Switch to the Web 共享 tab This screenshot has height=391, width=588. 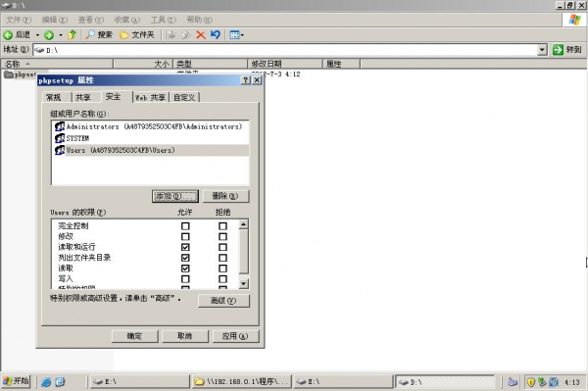click(151, 97)
